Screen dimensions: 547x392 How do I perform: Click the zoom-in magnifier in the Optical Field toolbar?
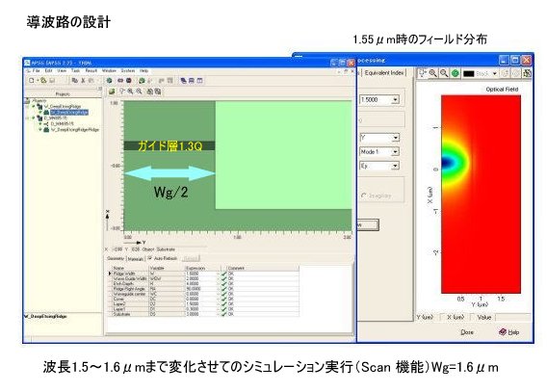click(x=433, y=73)
